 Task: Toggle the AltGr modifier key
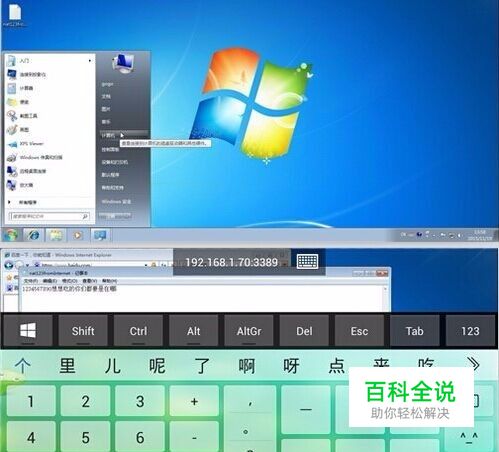tap(249, 331)
